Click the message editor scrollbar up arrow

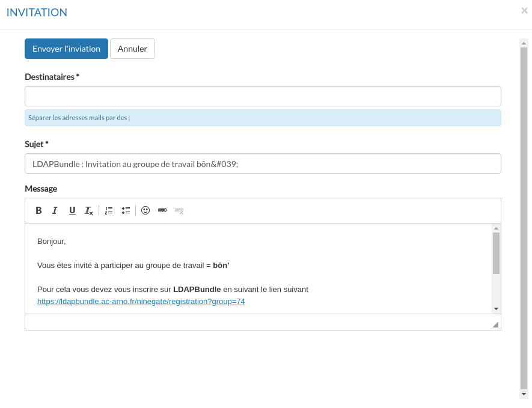click(496, 228)
